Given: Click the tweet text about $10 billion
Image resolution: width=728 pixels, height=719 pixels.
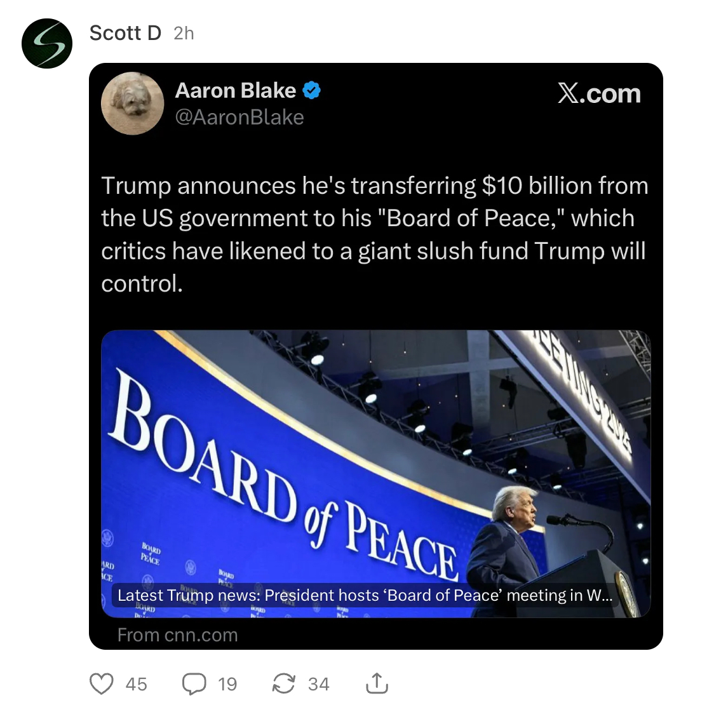Looking at the screenshot, I should tap(375, 234).
